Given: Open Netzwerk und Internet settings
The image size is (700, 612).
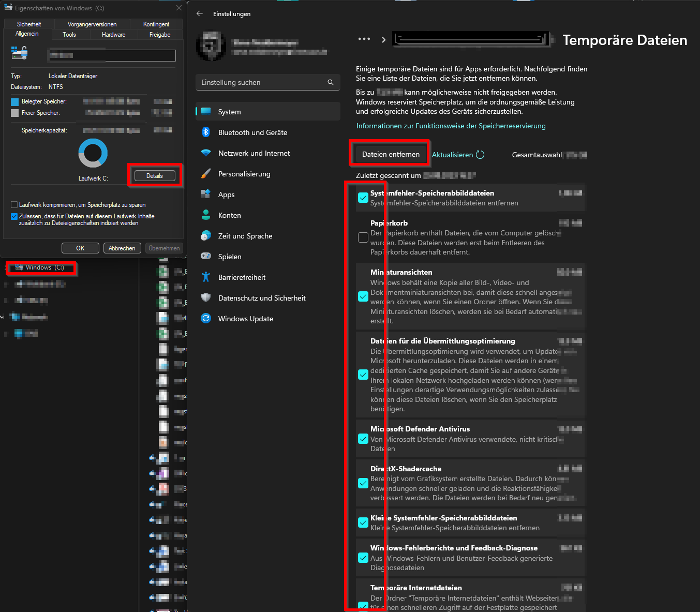Looking at the screenshot, I should click(267, 153).
